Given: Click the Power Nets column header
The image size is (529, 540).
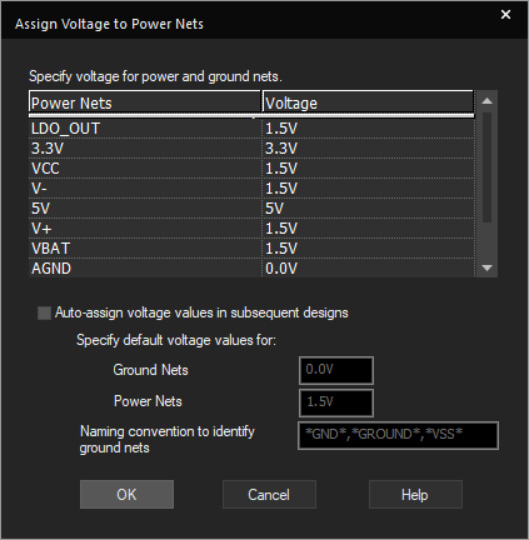Looking at the screenshot, I should click(145, 103).
